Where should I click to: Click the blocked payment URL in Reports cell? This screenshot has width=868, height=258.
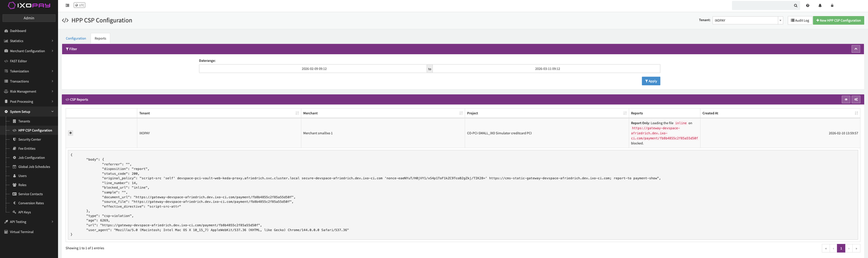[x=665, y=133]
